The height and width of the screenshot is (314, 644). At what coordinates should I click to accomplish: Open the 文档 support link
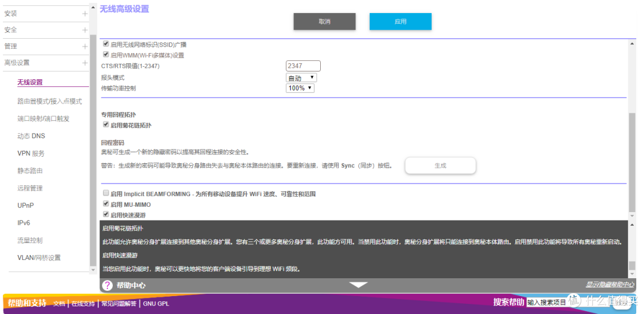(59, 304)
